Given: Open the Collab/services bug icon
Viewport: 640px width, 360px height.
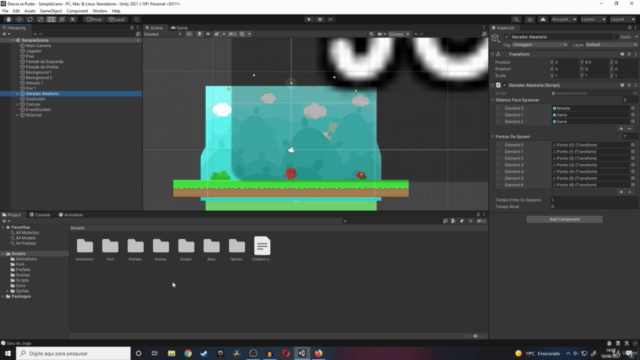Looking at the screenshot, I should 530,19.
